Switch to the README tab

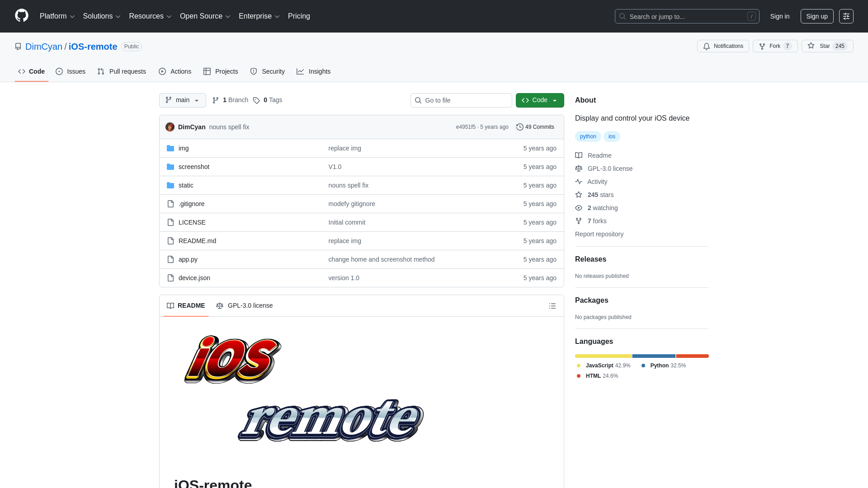[185, 305]
